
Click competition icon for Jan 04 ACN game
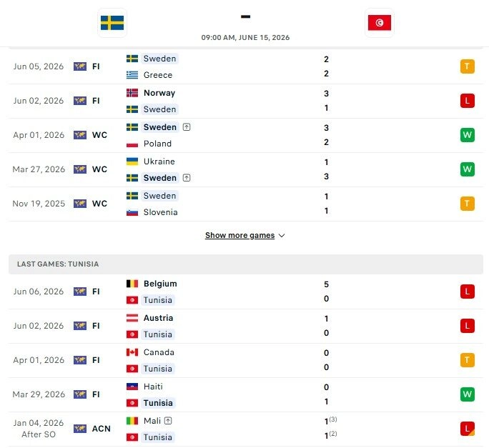[x=80, y=429]
